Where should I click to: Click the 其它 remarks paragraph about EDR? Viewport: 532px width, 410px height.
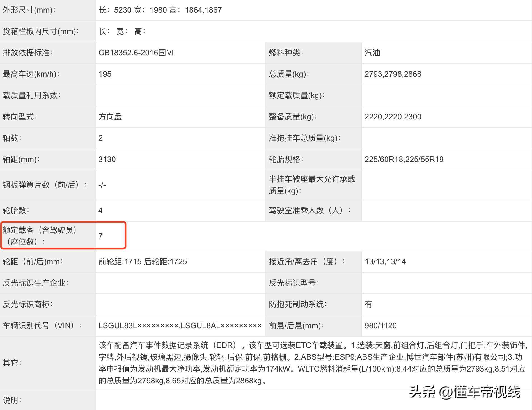tap(313, 363)
